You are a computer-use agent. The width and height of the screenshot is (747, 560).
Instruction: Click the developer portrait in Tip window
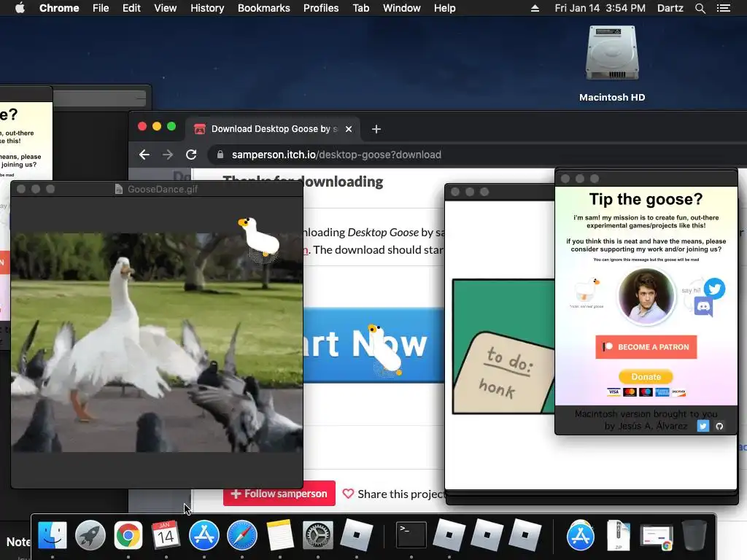tap(646, 296)
